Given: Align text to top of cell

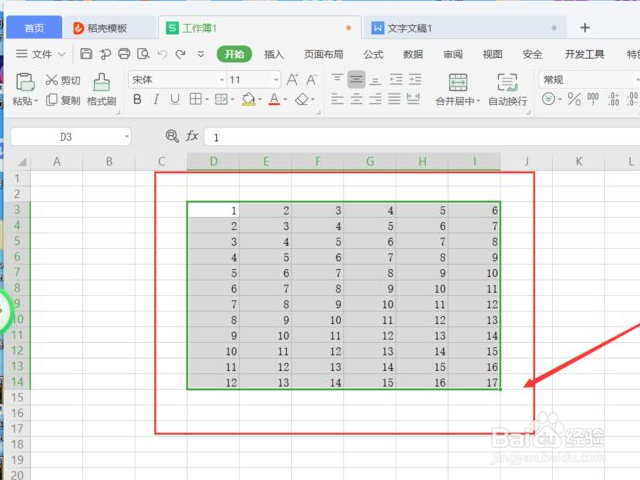Looking at the screenshot, I should click(337, 79).
